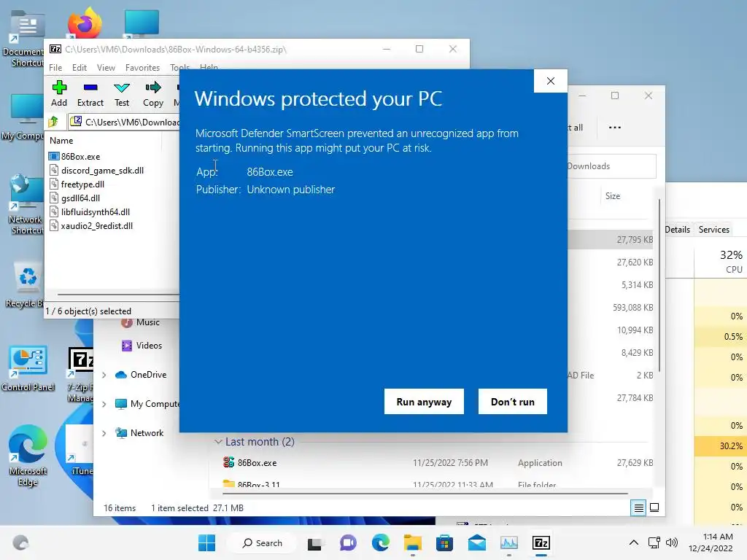Click the Extract icon in 7-Zip toolbar

coord(90,94)
